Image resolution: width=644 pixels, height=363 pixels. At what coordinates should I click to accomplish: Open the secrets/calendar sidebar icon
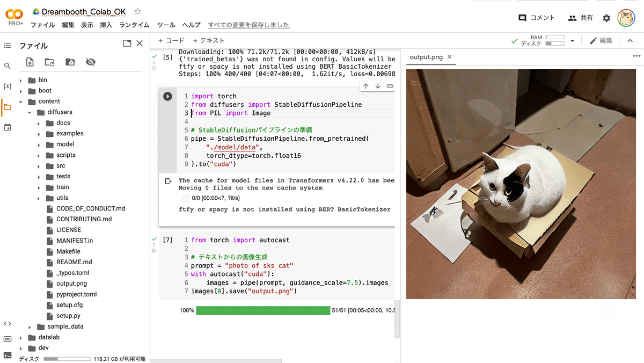click(x=8, y=127)
